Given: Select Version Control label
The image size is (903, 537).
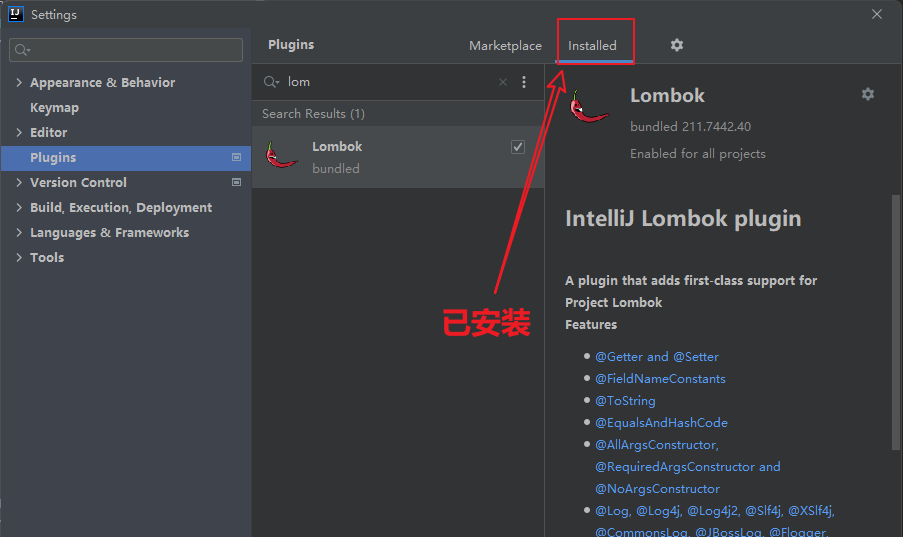Looking at the screenshot, I should (78, 182).
